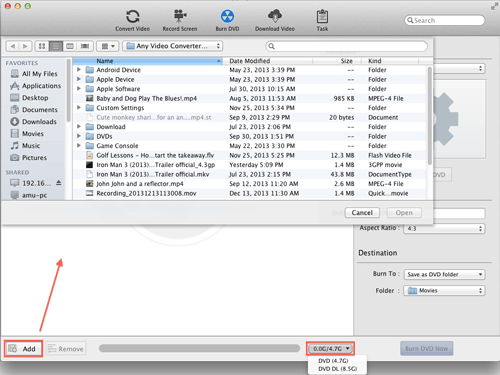This screenshot has height=375, width=500.
Task: Select the Burn DVD tool
Action: 227,20
